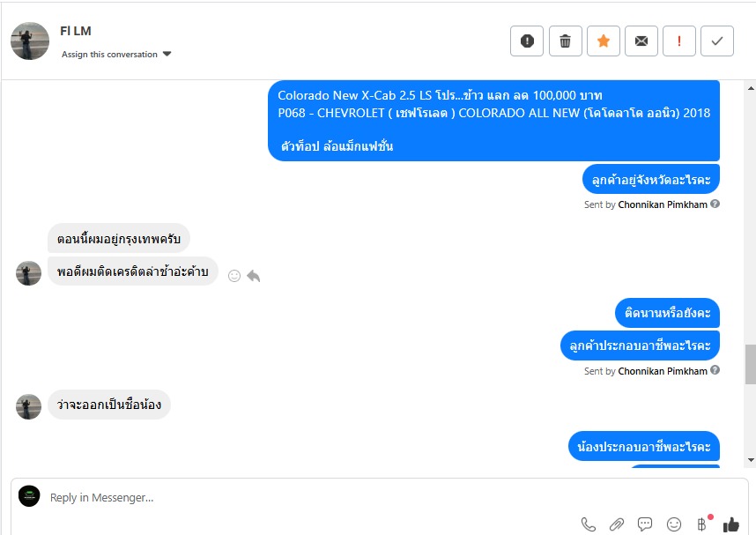Flag conversation with red exclamation priority button

point(678,41)
